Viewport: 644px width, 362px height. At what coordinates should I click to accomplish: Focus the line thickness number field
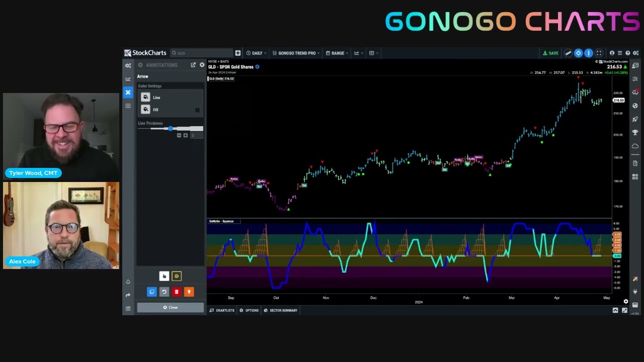[196, 135]
